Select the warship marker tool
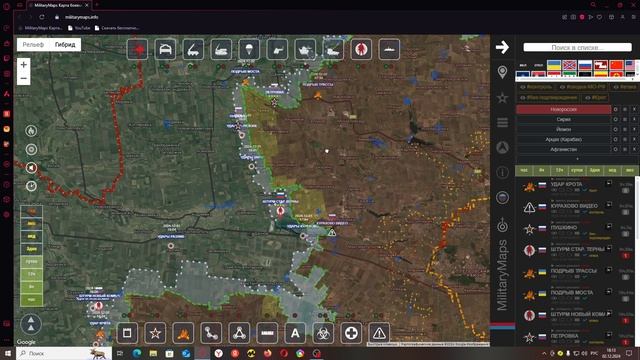Screen dimensions: 640x360 pos(389,49)
